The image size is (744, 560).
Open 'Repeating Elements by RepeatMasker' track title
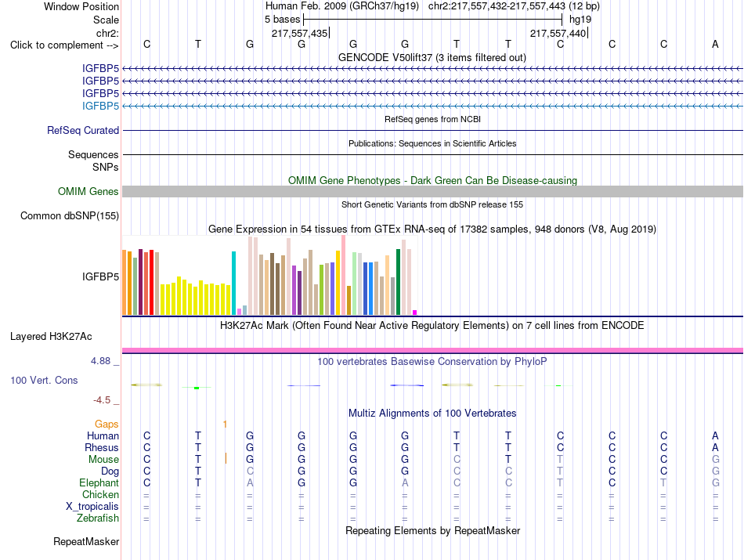[432, 530]
